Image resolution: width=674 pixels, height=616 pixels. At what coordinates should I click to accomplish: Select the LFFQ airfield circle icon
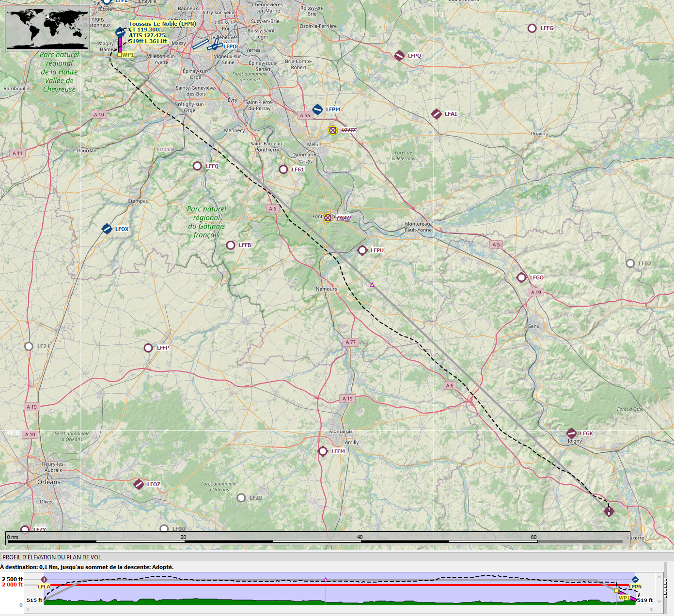click(197, 166)
